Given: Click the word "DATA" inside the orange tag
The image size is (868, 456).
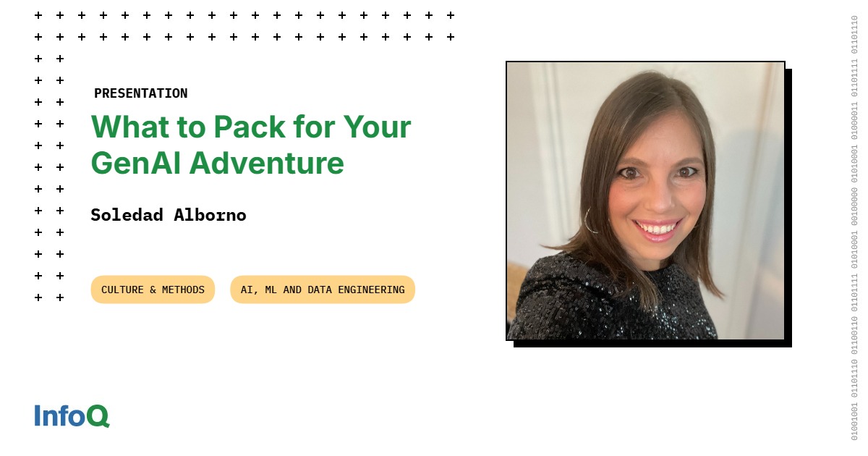Looking at the screenshot, I should pyautogui.click(x=320, y=290).
